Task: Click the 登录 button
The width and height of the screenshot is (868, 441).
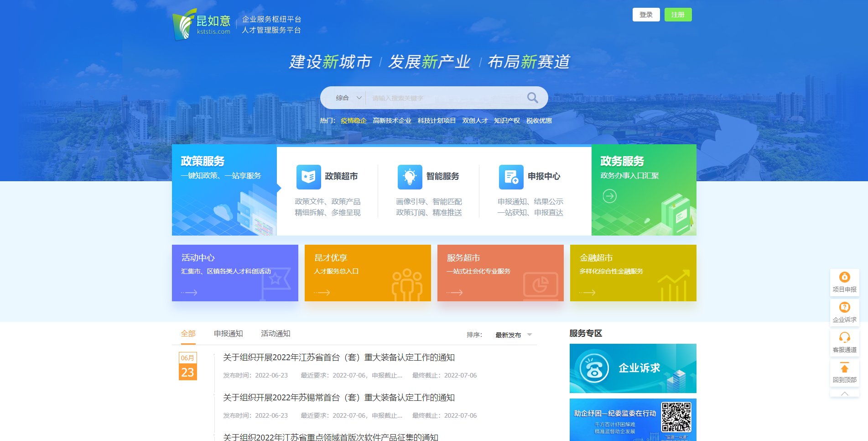Action: pyautogui.click(x=646, y=15)
